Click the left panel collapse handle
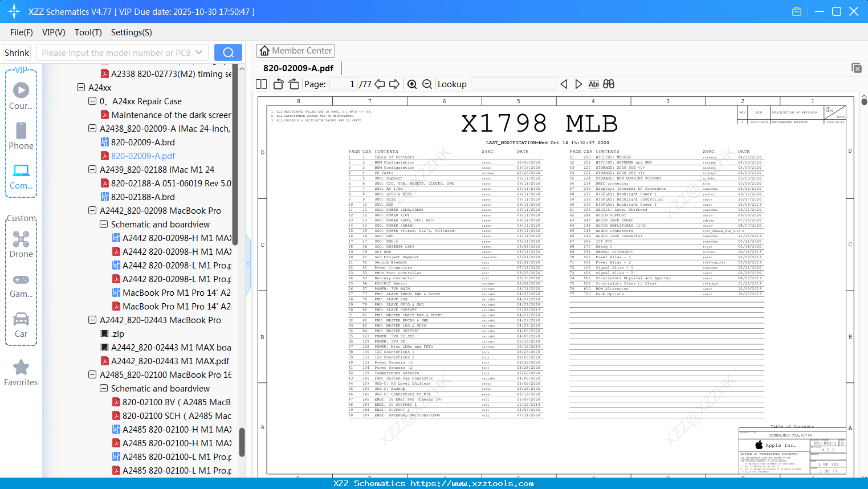868x489 pixels. 248,264
